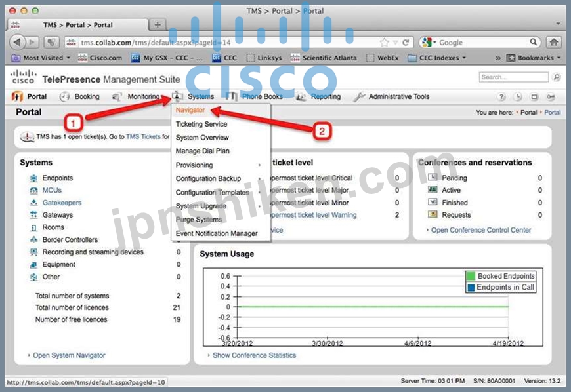Show hidden bookmarks with the chevron overflow
Image resolution: width=571 pixels, height=392 pixels.
click(497, 58)
